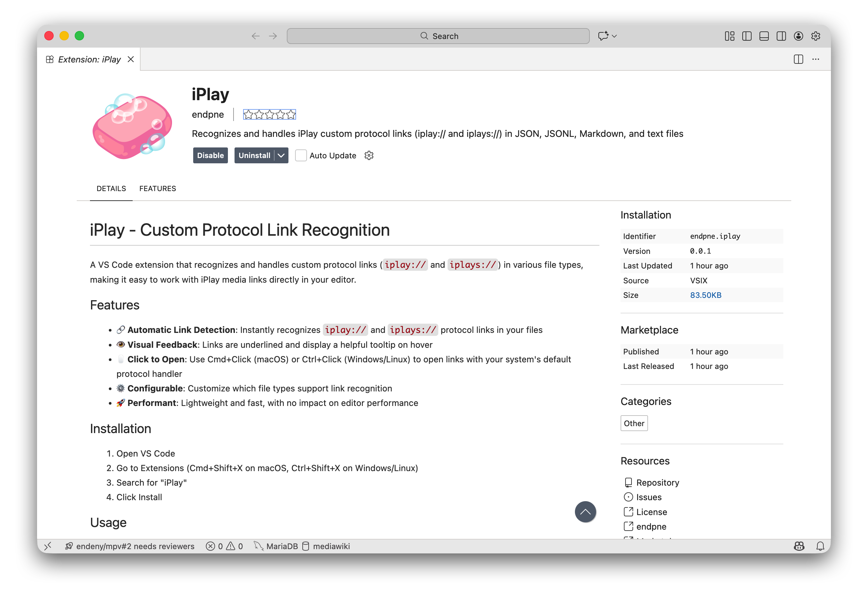Toggle the secondary side bar icon
This screenshot has width=868, height=603.
coord(781,36)
